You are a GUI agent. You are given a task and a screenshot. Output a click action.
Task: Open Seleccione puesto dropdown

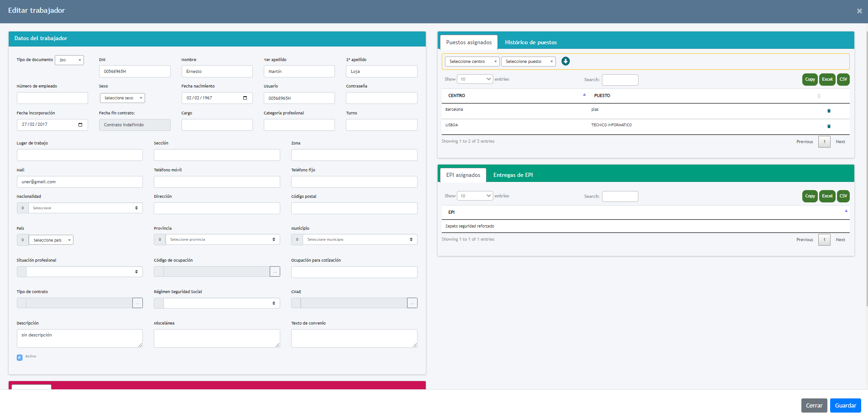pos(528,62)
